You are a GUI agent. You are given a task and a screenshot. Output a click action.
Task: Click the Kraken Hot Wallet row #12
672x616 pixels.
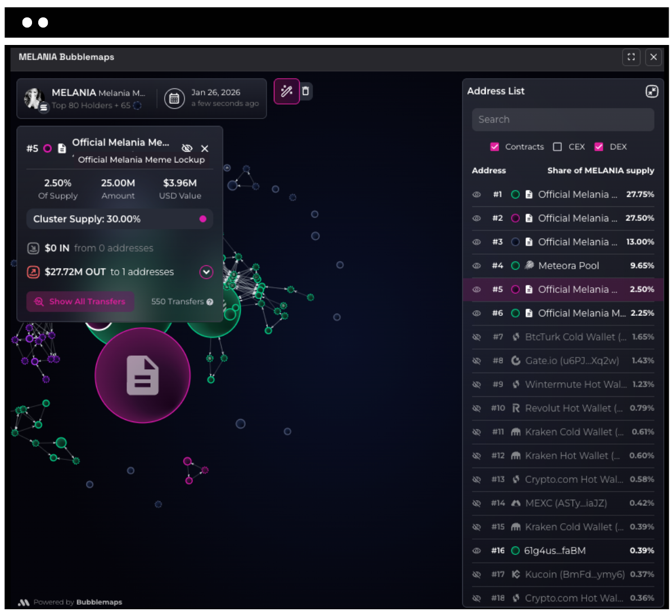(x=563, y=456)
